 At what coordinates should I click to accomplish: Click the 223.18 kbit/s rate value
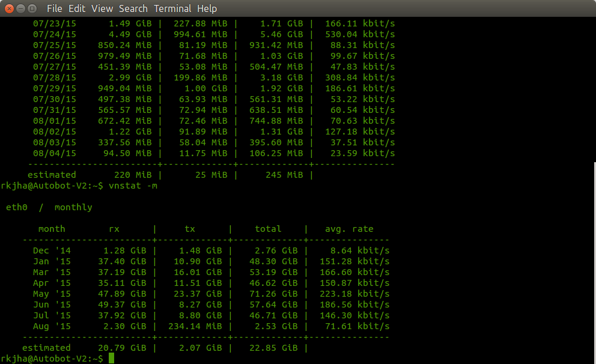pos(357,294)
